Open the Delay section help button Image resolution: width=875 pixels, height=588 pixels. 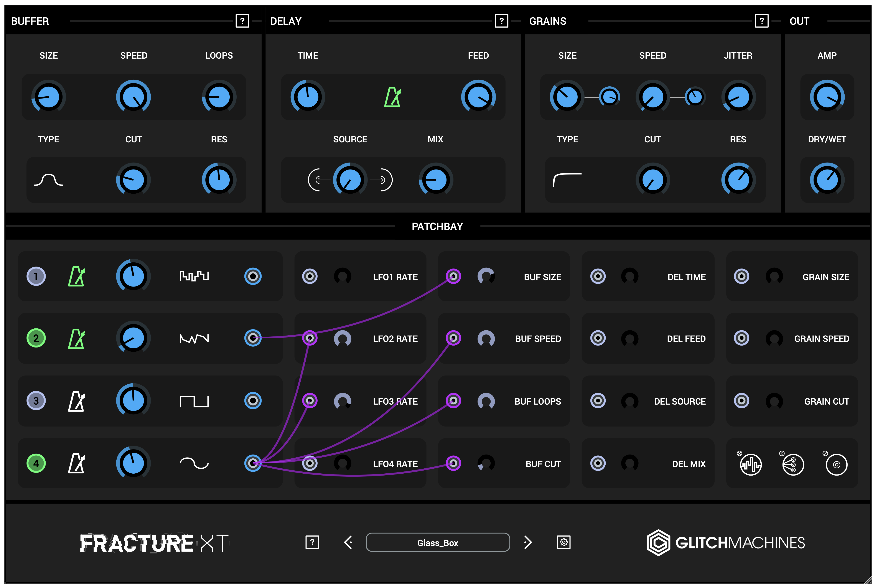point(501,21)
